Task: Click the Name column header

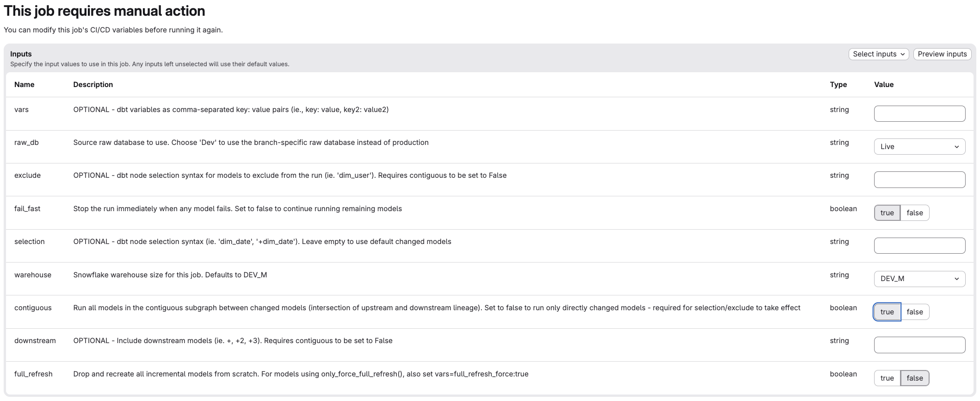Action: (24, 85)
